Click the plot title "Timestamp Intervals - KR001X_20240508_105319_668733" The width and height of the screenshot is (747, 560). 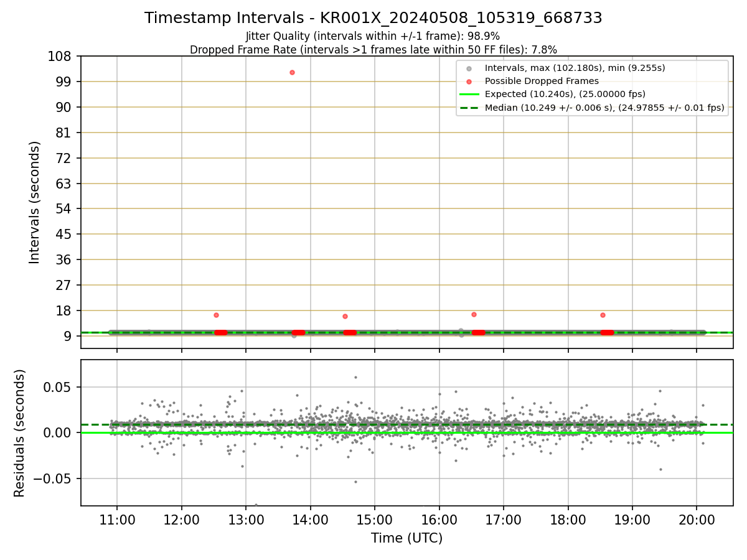pyautogui.click(x=373, y=18)
